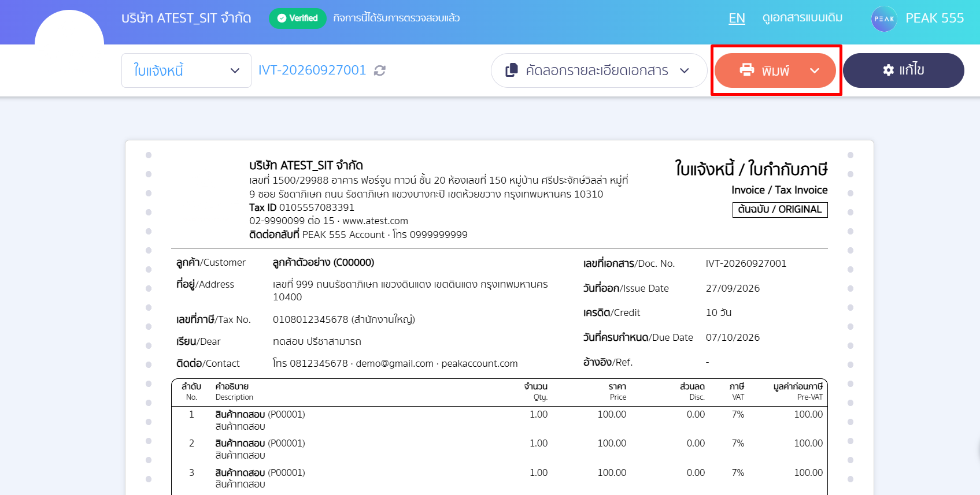Click the Tax ID 0105557083391 text
Image resolution: width=980 pixels, height=495 pixels.
point(302,207)
